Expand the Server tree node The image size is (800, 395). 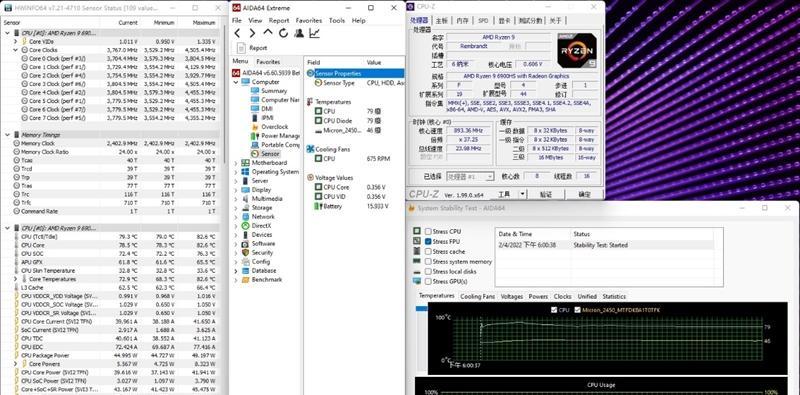[x=236, y=181]
